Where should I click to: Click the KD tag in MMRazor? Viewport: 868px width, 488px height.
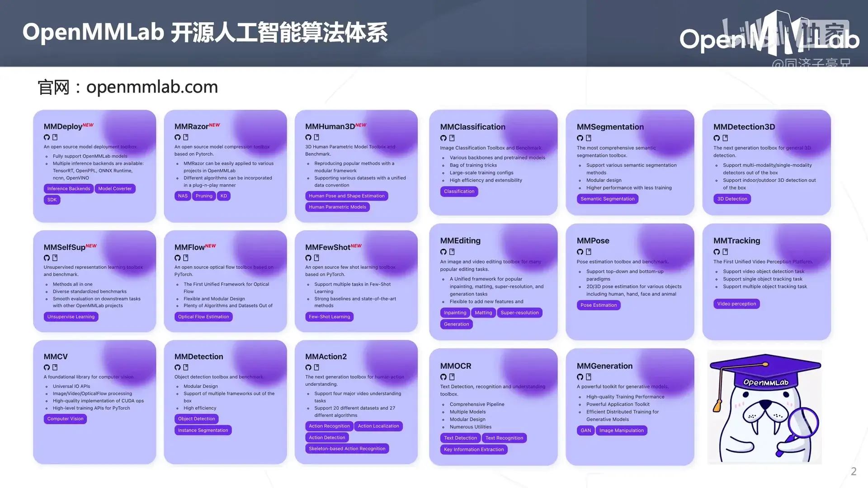coord(224,196)
